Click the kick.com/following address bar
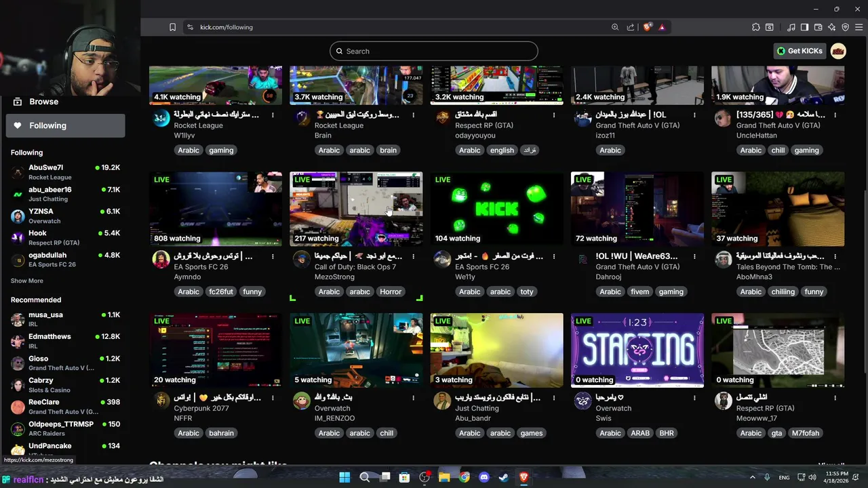The height and width of the screenshot is (488, 868). [400, 27]
